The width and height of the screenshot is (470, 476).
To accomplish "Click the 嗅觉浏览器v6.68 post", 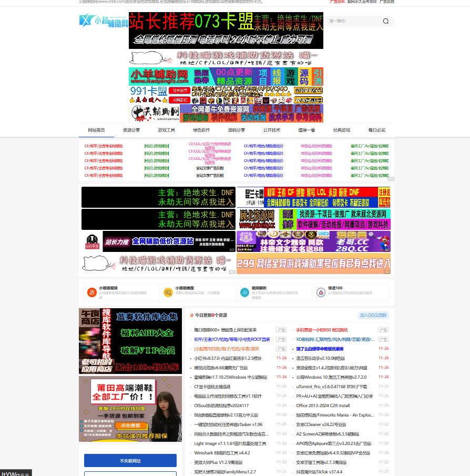I will coord(221,368).
